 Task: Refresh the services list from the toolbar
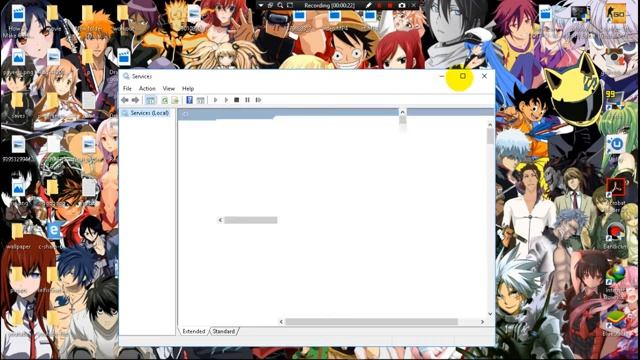(x=164, y=100)
